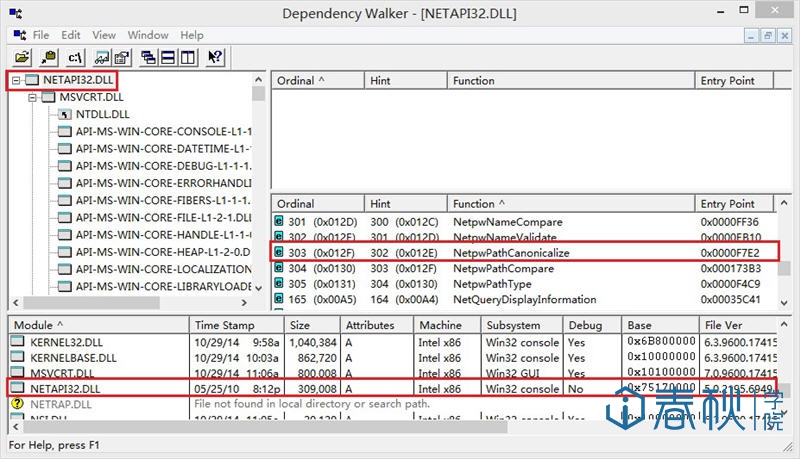Collapse the MSVCRT.DLL tree node
Screen dimensions: 800x459
click(x=34, y=98)
